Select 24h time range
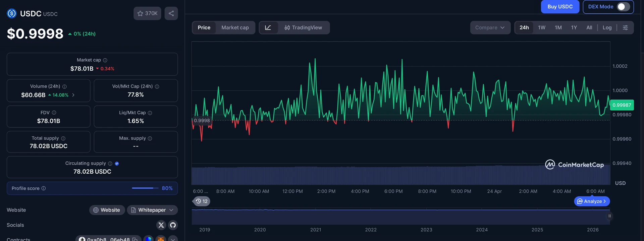The image size is (644, 241). click(x=524, y=27)
